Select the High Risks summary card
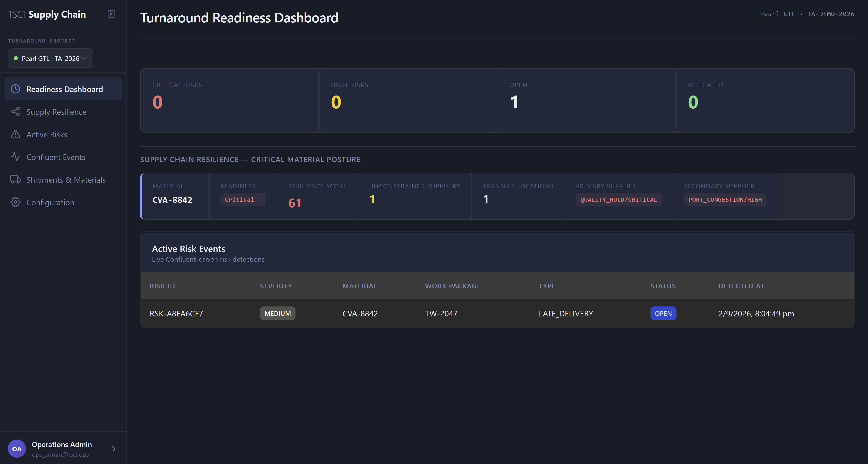Image resolution: width=868 pixels, height=464 pixels. 408,100
